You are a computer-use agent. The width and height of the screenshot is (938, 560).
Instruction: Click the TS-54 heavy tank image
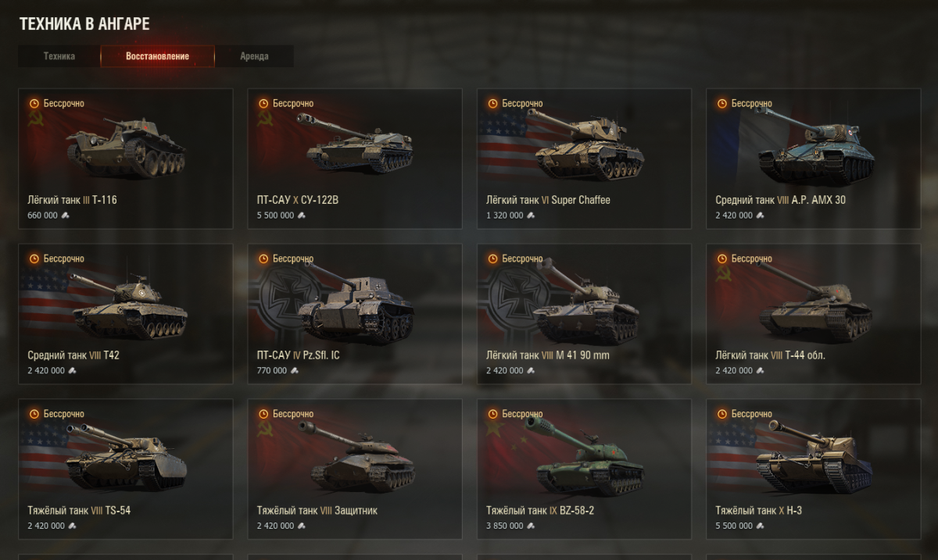click(127, 457)
